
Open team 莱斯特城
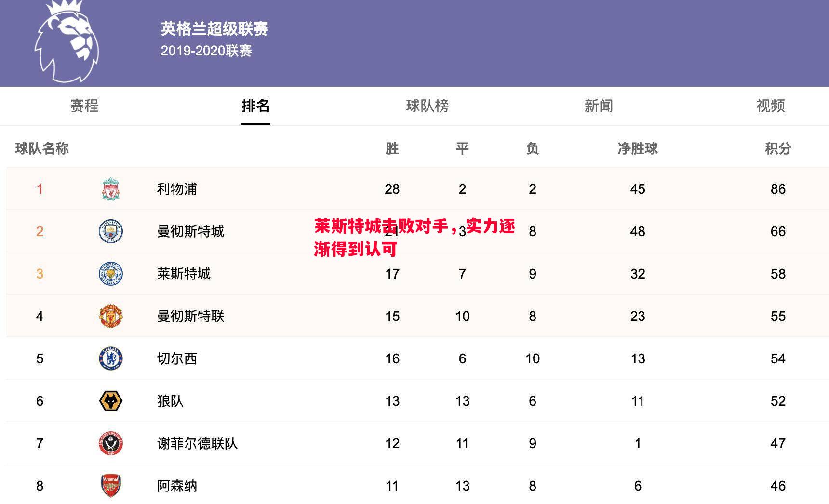(184, 274)
